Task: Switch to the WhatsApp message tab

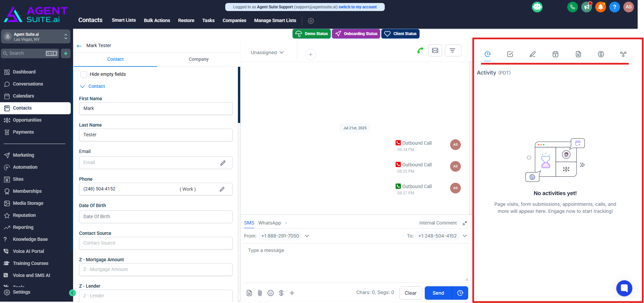Action: coord(270,223)
